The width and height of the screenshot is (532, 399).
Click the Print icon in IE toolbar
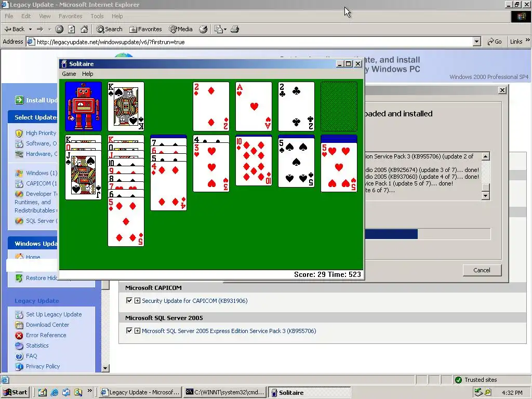click(x=235, y=29)
